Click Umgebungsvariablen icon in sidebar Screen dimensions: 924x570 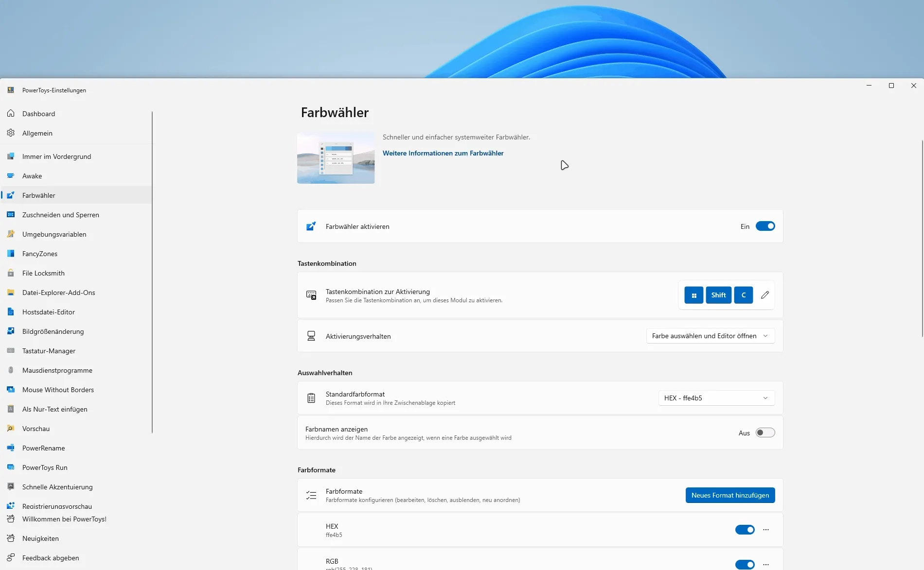click(11, 234)
